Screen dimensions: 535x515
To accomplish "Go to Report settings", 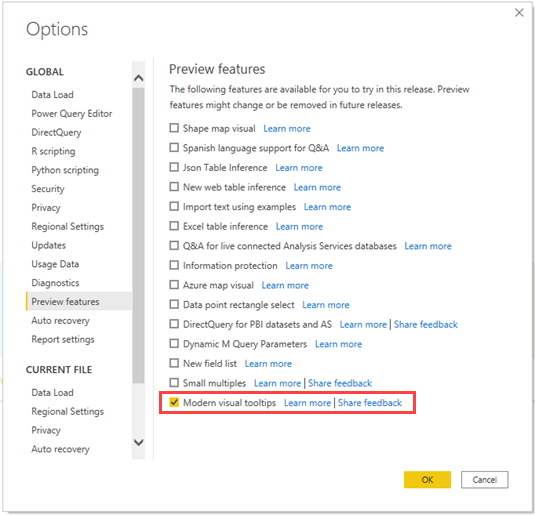I will point(63,339).
